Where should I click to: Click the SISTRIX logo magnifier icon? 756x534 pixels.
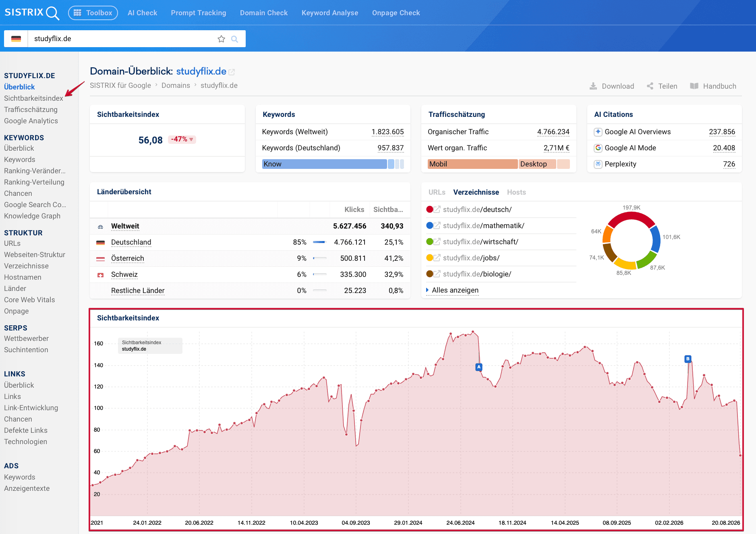point(53,13)
